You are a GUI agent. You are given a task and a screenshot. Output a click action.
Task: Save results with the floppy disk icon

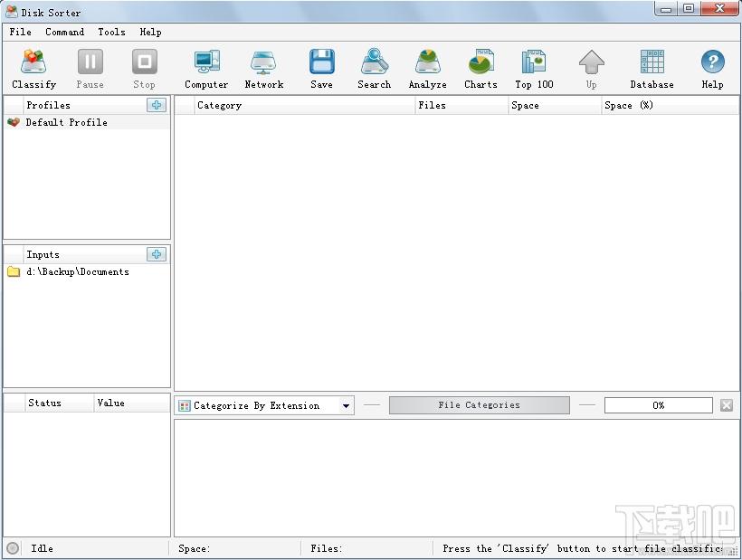click(322, 62)
